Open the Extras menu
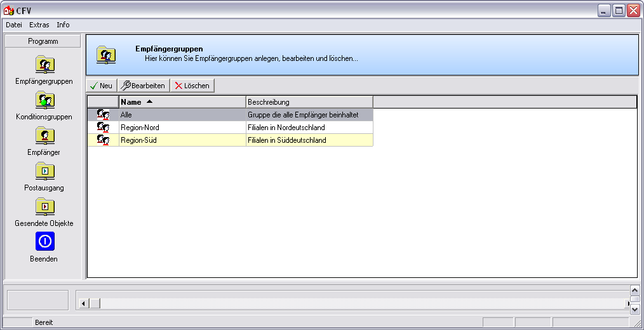Viewport: 644px width, 330px height. [39, 25]
